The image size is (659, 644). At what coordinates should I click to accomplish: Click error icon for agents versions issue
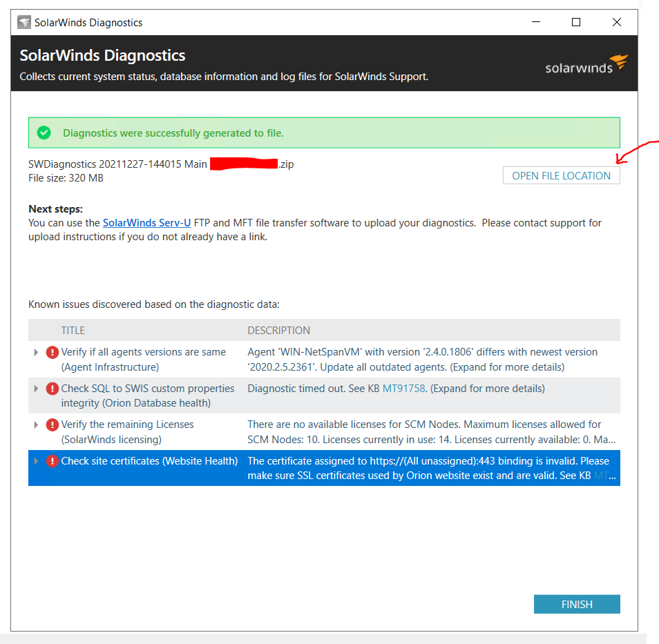click(x=52, y=353)
